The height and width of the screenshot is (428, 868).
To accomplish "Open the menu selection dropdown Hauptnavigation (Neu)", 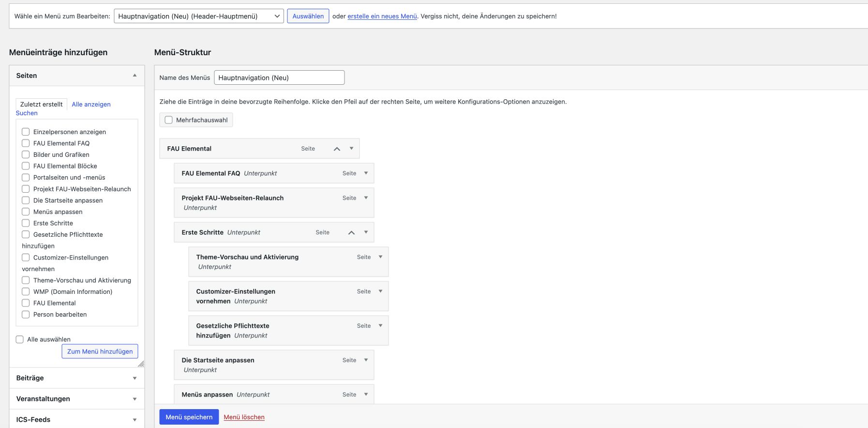I will pos(199,16).
